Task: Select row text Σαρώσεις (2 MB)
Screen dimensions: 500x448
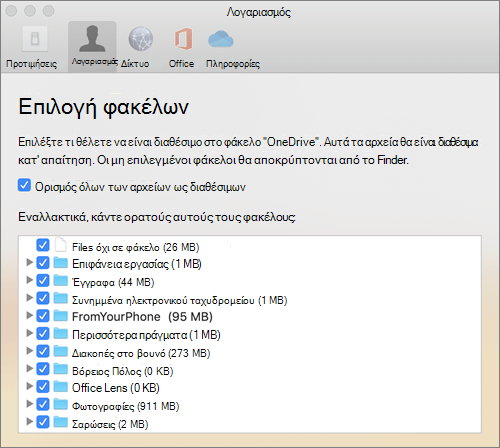Action: (110, 424)
